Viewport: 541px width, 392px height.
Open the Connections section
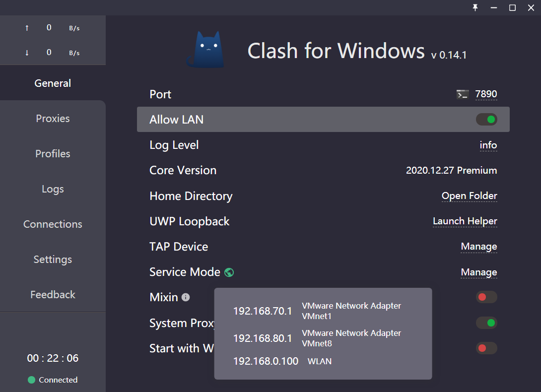[x=53, y=224]
